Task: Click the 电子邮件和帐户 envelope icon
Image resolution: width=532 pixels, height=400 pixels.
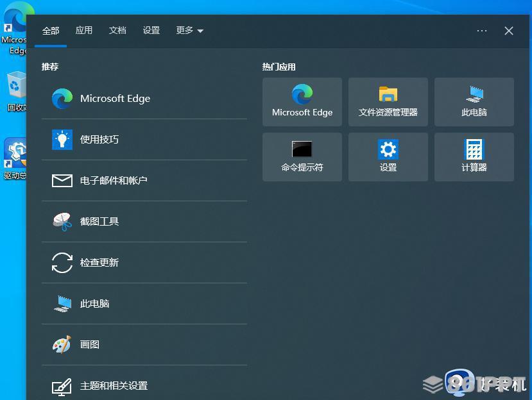Action: [62, 181]
